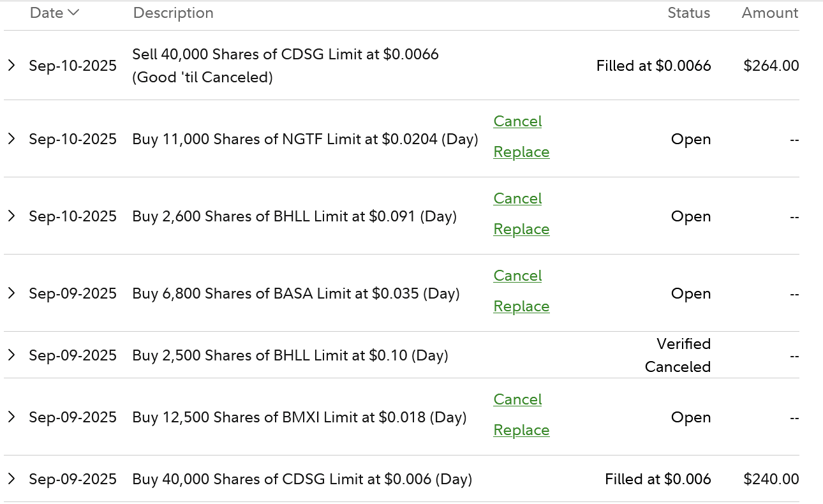Expand the NGTF buy order details
This screenshot has height=504, width=823.
tap(11, 138)
